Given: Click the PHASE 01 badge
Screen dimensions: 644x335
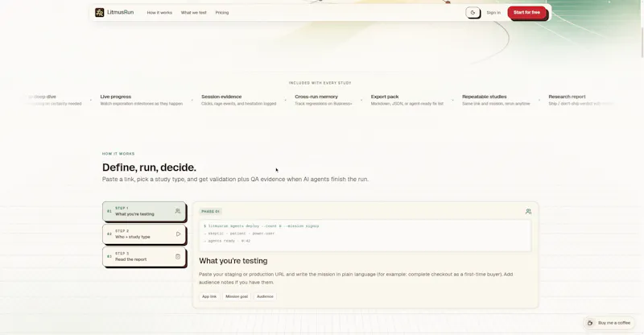Looking at the screenshot, I should click(210, 211).
